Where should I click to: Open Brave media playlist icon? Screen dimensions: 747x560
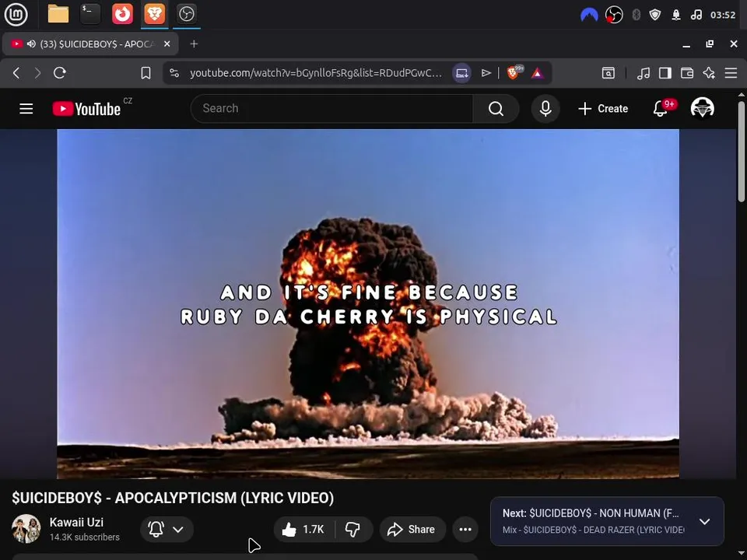pyautogui.click(x=644, y=73)
